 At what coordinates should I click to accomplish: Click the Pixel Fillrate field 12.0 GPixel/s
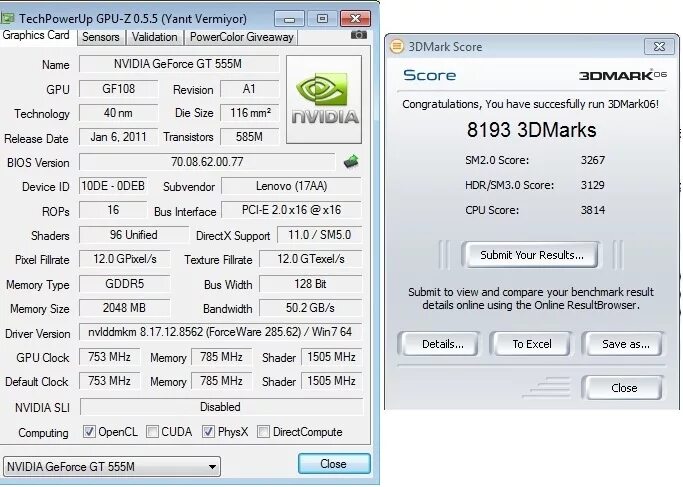(125, 259)
